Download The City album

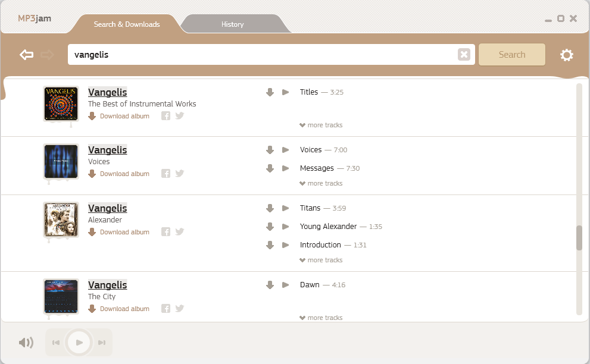click(119, 309)
